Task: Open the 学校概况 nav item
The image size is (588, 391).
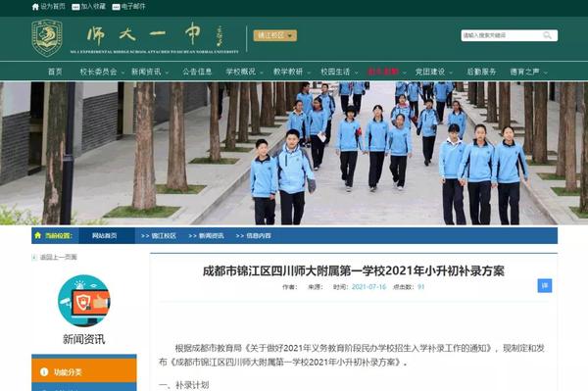Action: pos(241,72)
